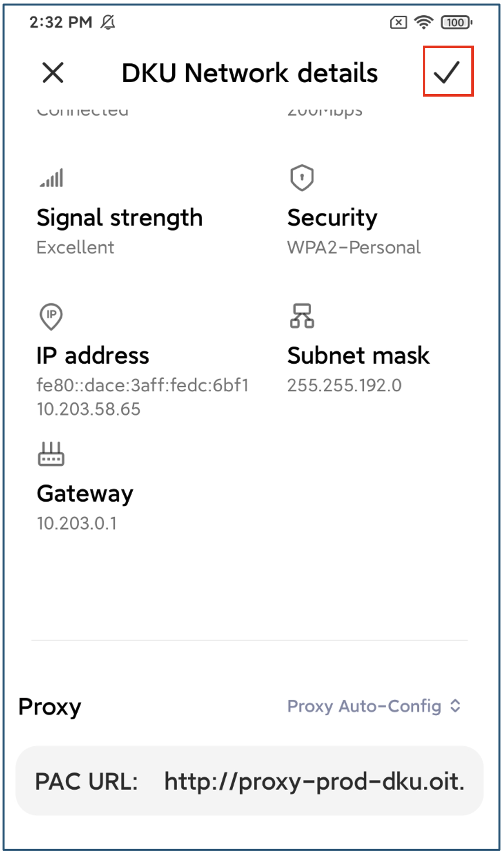Tap the checkmark to save network details

(447, 72)
